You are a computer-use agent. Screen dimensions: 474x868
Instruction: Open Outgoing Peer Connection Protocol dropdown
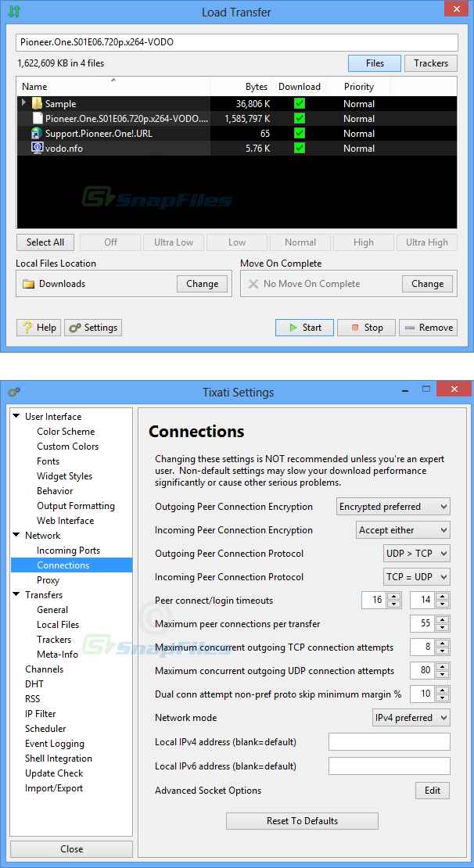click(x=417, y=553)
